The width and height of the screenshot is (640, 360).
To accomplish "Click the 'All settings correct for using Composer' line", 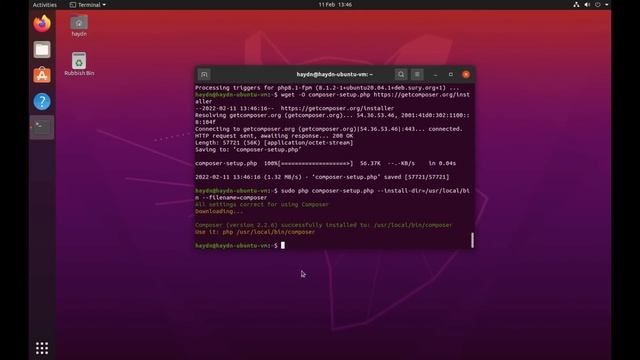I will 262,204.
